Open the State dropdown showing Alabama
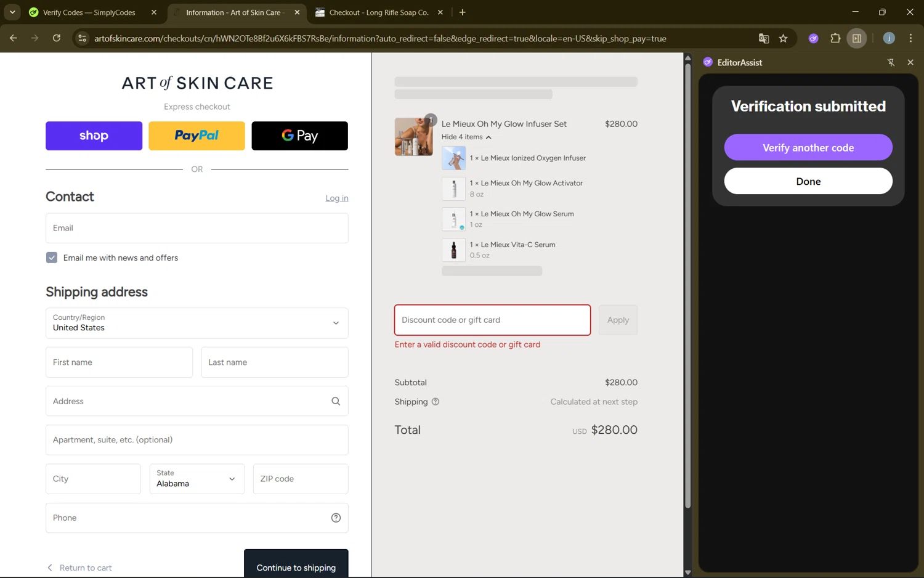Screen dimensions: 924x578 point(197,479)
